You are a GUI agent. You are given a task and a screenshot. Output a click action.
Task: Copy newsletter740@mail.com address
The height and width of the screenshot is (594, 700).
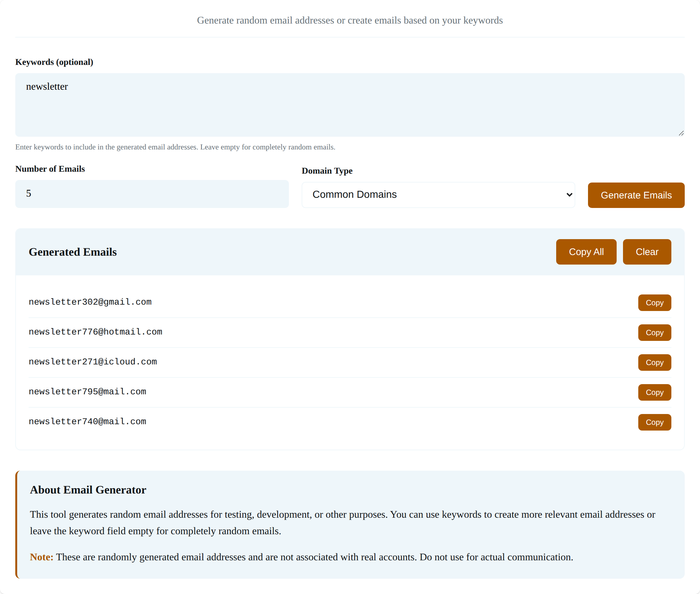654,422
